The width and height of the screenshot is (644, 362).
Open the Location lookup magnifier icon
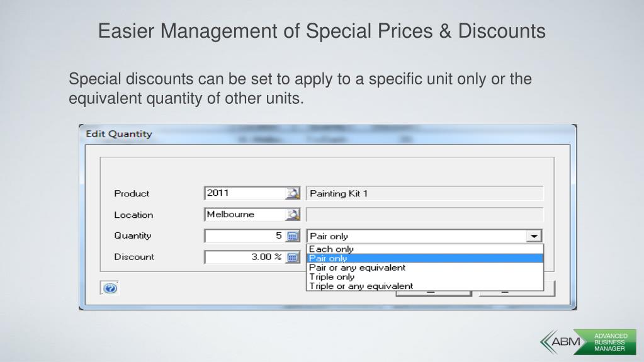[293, 215]
